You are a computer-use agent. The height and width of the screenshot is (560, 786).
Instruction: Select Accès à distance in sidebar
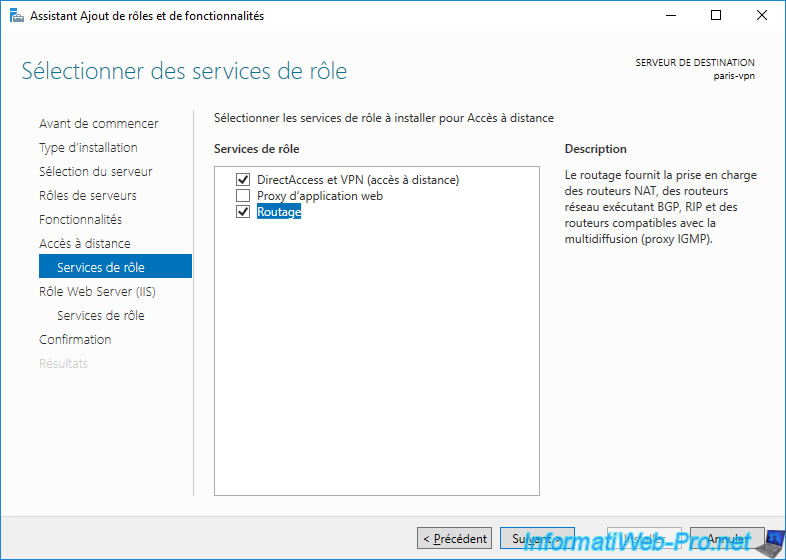tap(84, 244)
